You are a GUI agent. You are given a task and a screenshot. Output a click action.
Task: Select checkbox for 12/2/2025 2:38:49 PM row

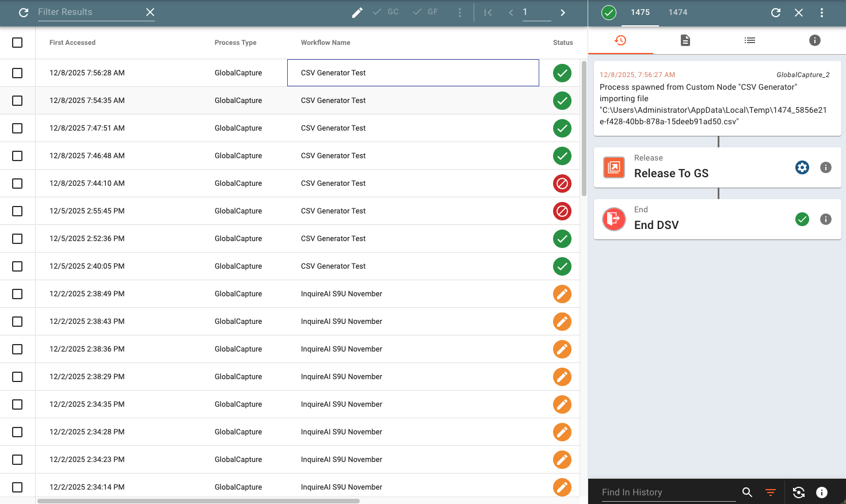[17, 294]
